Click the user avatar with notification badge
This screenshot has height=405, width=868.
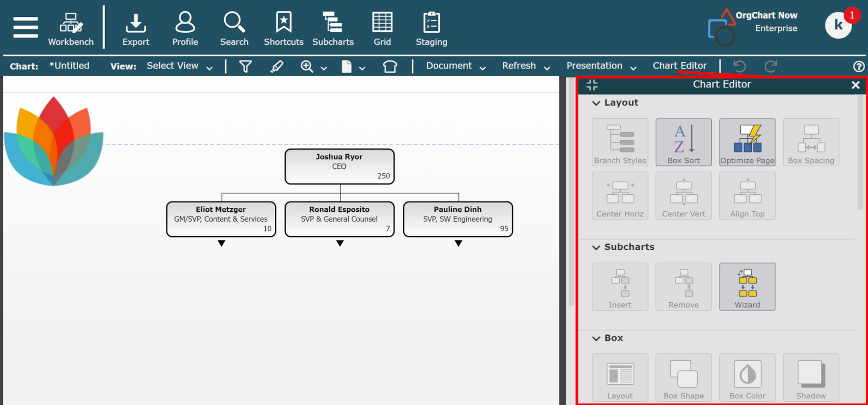click(x=839, y=24)
